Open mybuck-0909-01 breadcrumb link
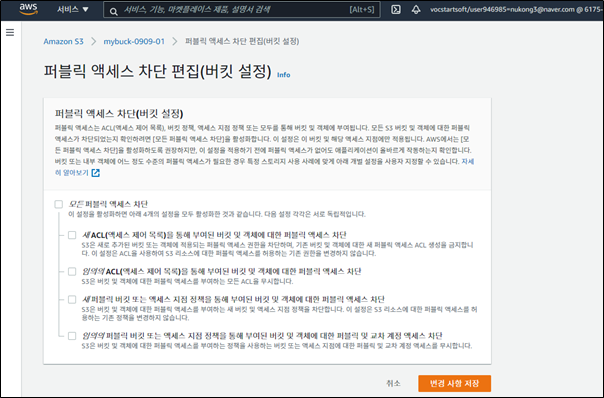 [134, 41]
